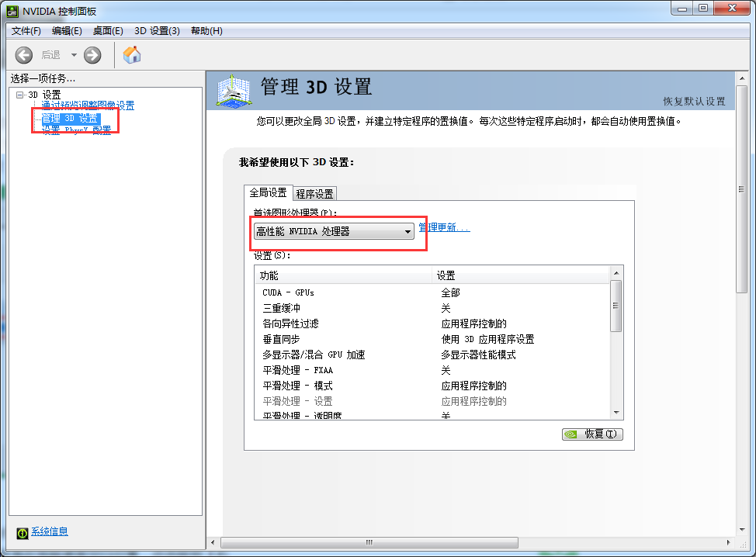Select 管理 3D 设置 tree item
The image size is (756, 557).
pyautogui.click(x=70, y=118)
